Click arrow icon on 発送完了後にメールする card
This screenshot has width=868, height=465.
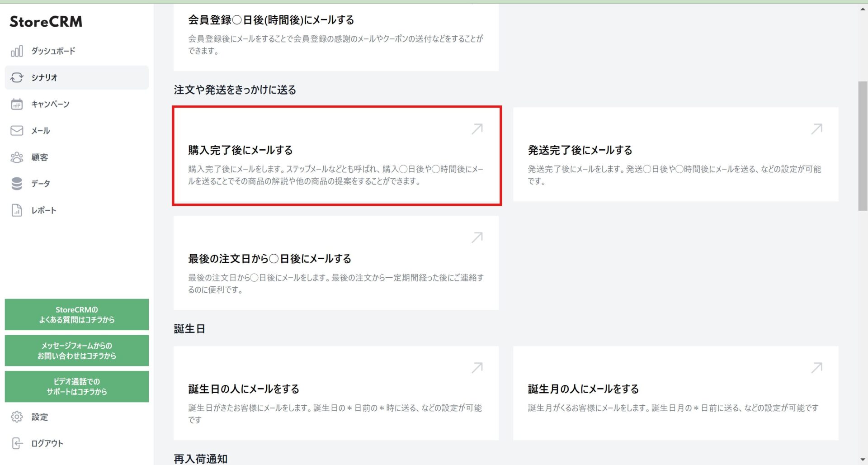pyautogui.click(x=816, y=129)
